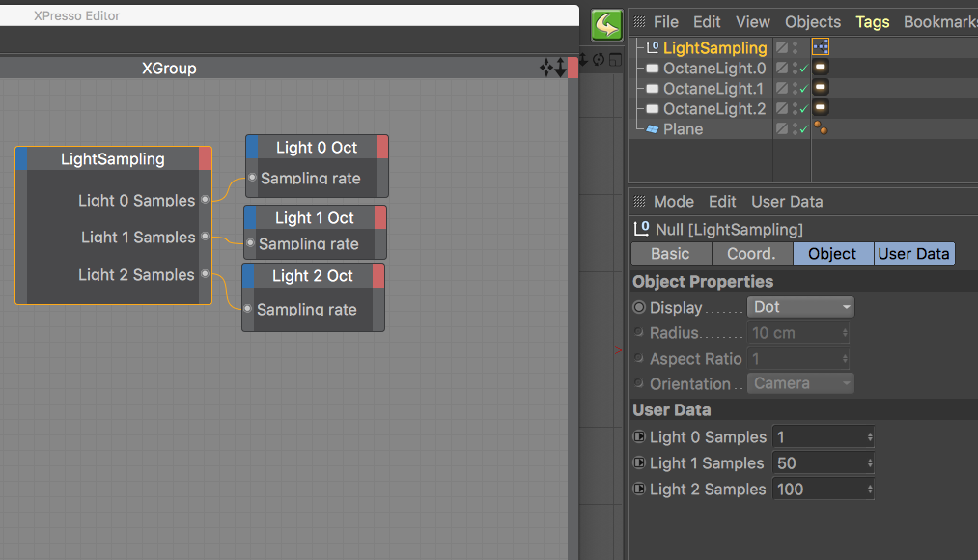Select the XPresso tag on LightSampling
The width and height of the screenshot is (978, 560).
pyautogui.click(x=821, y=47)
